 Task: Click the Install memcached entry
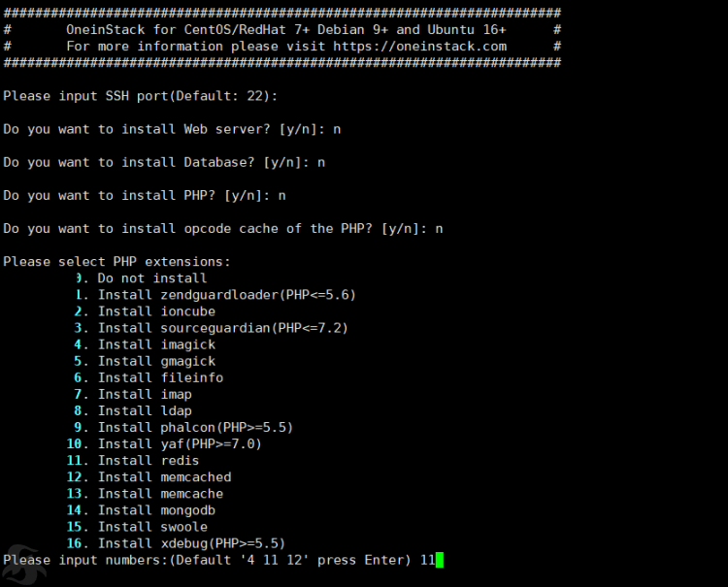coord(149,477)
